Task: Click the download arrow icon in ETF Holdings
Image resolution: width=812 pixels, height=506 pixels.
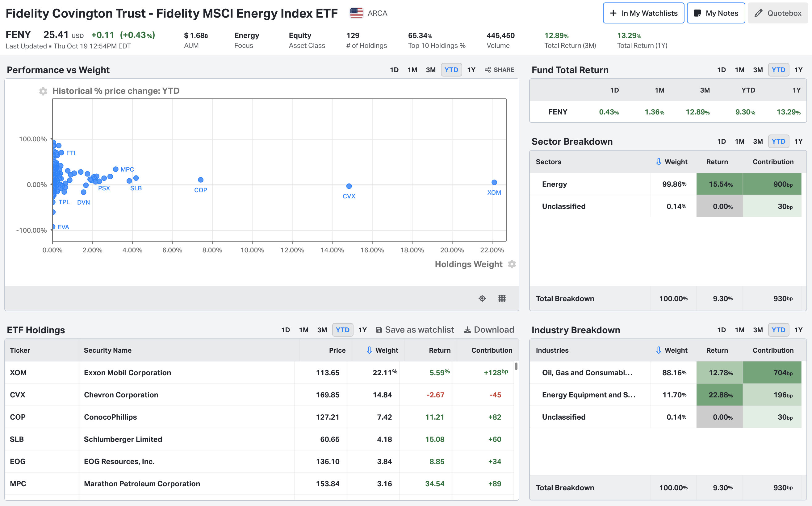Action: tap(467, 330)
